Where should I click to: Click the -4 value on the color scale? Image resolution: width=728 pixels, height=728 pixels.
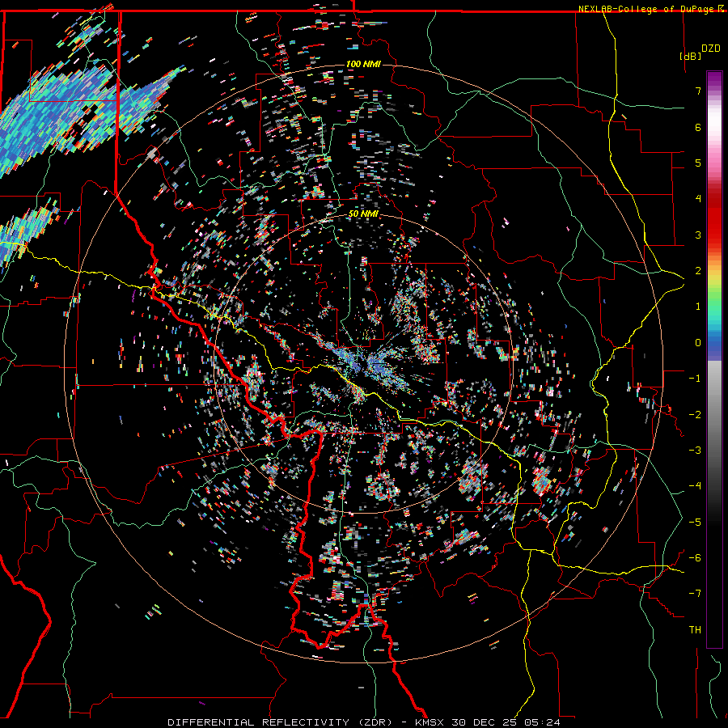tap(695, 486)
